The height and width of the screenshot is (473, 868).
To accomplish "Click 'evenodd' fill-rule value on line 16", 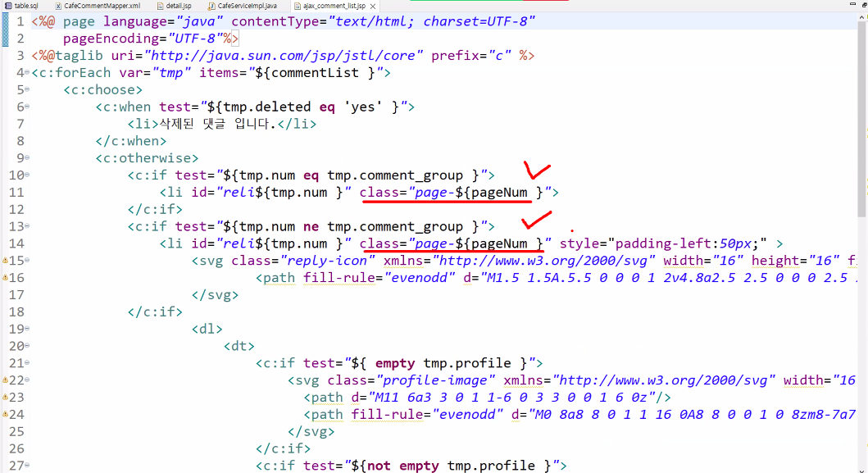I will pyautogui.click(x=419, y=277).
